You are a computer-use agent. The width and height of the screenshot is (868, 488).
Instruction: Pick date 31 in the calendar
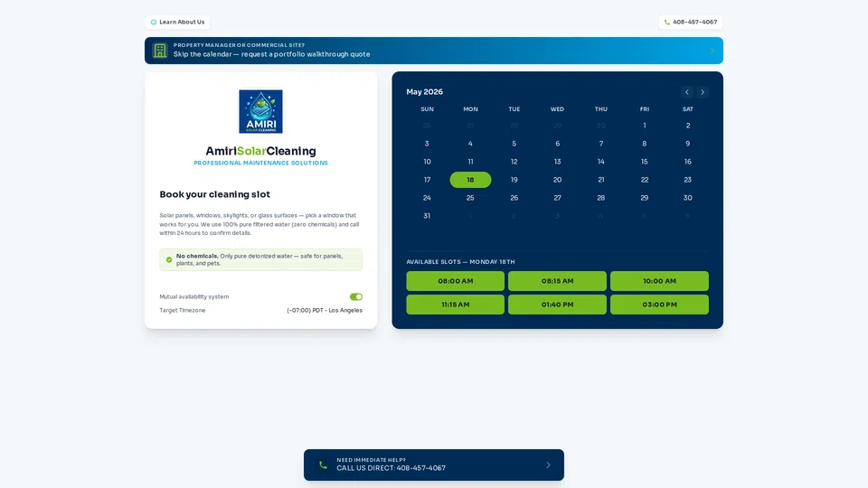click(x=427, y=216)
